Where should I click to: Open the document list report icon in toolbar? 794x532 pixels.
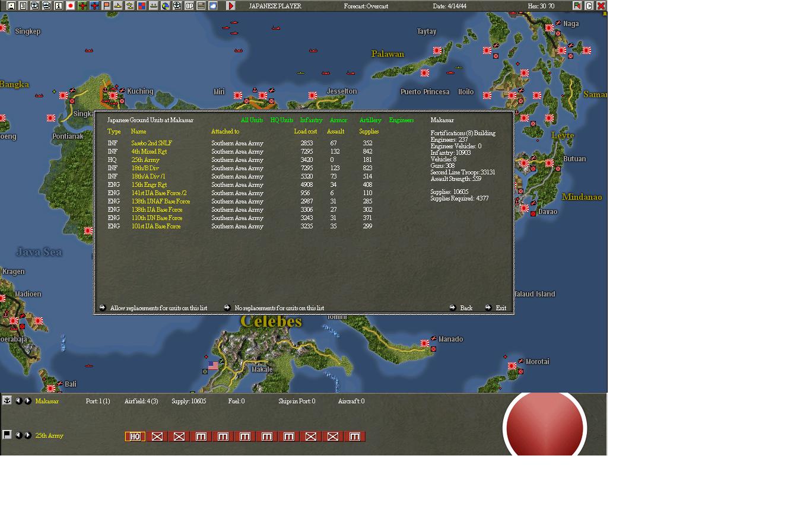pos(23,6)
